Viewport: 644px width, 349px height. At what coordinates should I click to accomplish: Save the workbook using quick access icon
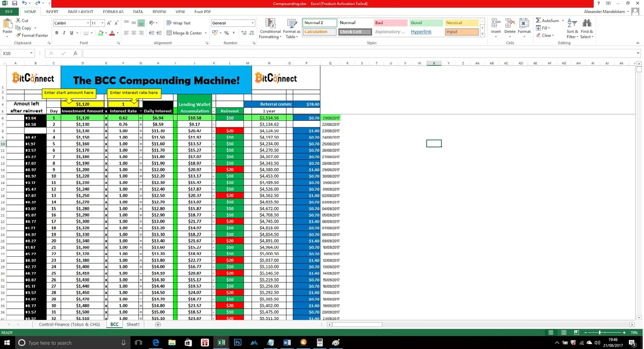[x=14, y=4]
